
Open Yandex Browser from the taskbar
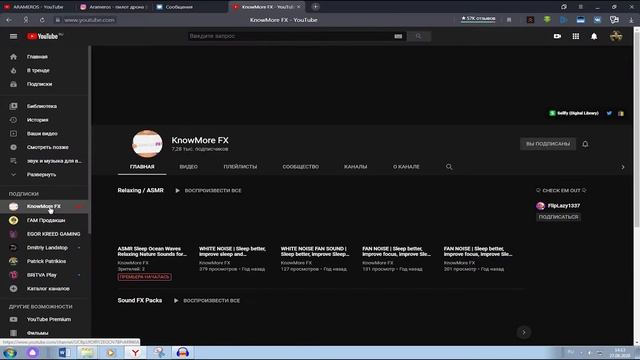[135, 353]
